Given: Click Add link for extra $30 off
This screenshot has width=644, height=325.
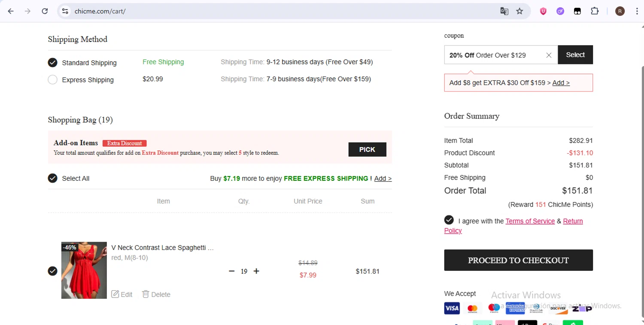Looking at the screenshot, I should [x=561, y=83].
